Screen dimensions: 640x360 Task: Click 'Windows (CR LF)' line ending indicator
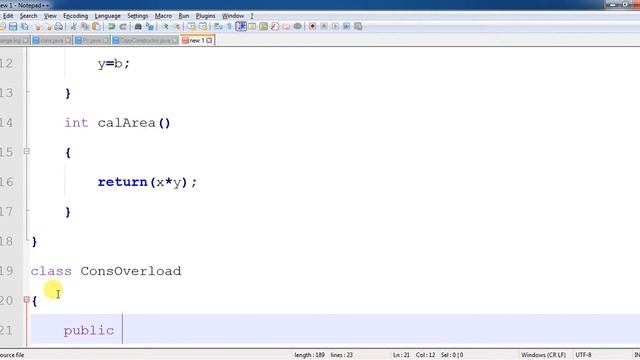click(x=543, y=355)
